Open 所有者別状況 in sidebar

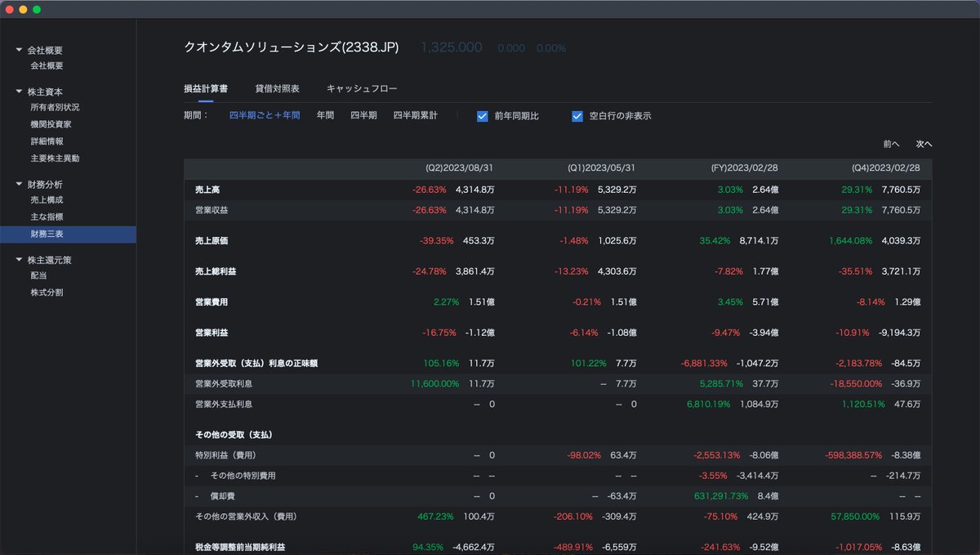(55, 107)
